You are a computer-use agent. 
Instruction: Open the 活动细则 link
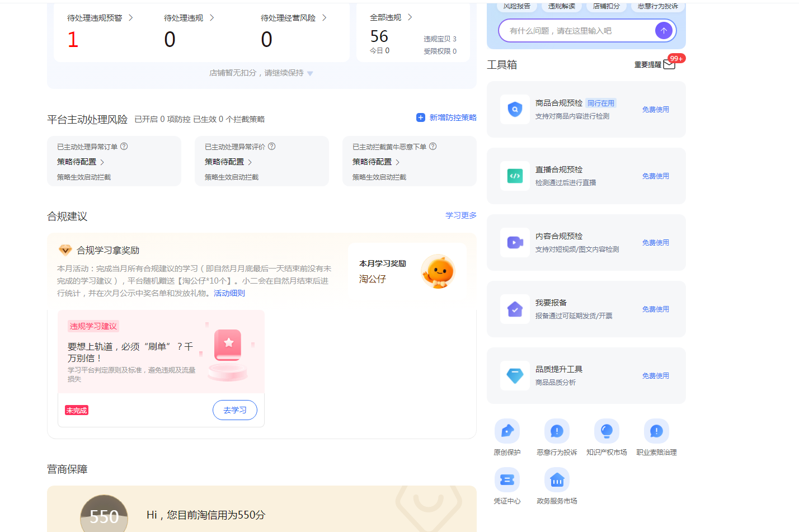point(229,293)
